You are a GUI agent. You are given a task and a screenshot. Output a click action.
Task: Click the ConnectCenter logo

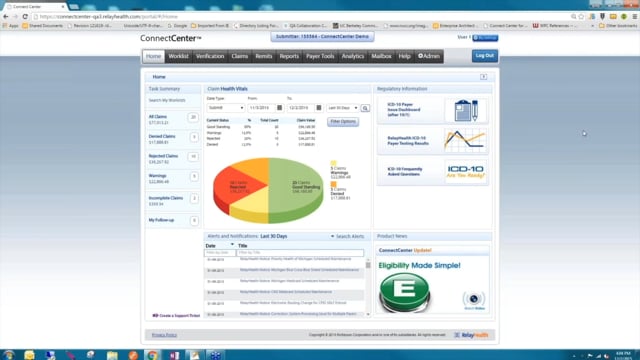(x=171, y=38)
